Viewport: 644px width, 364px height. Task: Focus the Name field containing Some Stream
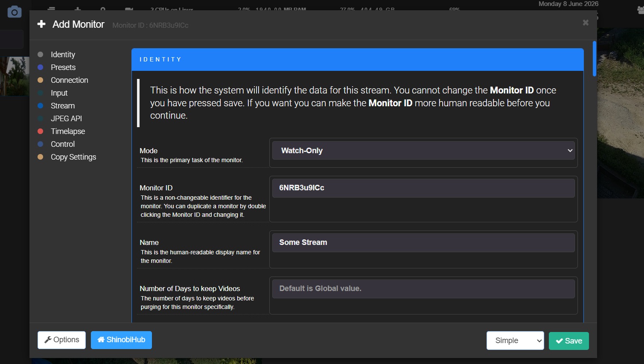pyautogui.click(x=423, y=243)
